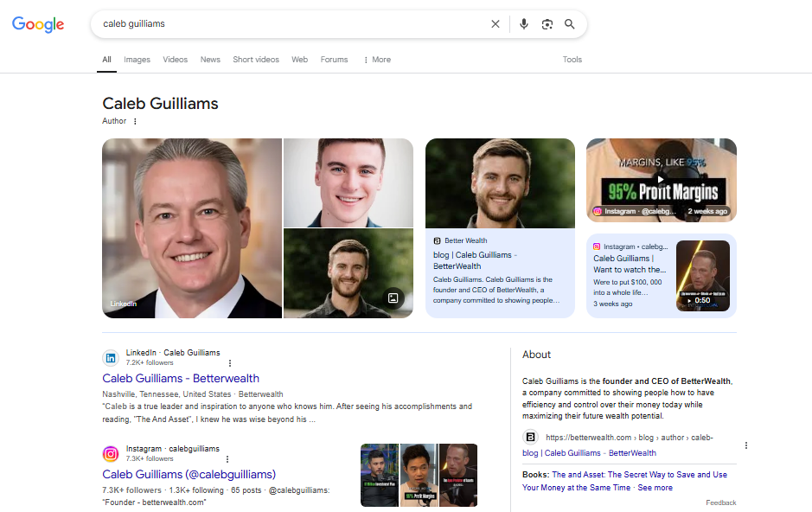Clear the search query with X

(x=496, y=24)
